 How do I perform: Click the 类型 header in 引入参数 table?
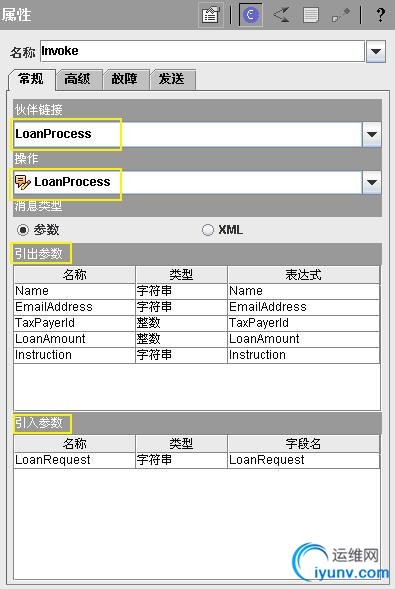pos(181,444)
